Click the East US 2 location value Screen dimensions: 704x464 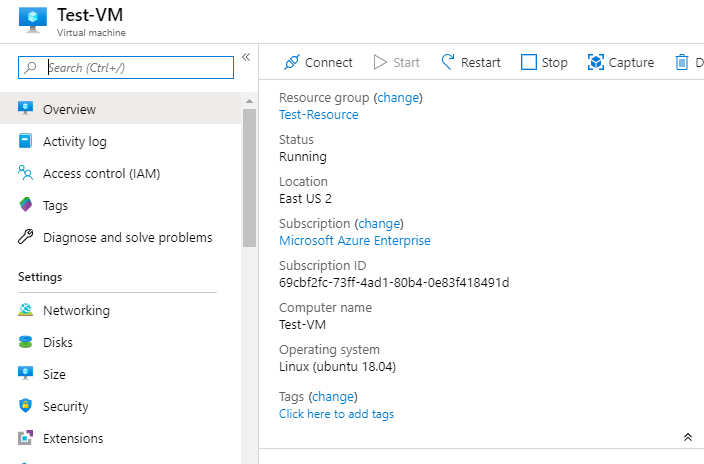tap(305, 199)
